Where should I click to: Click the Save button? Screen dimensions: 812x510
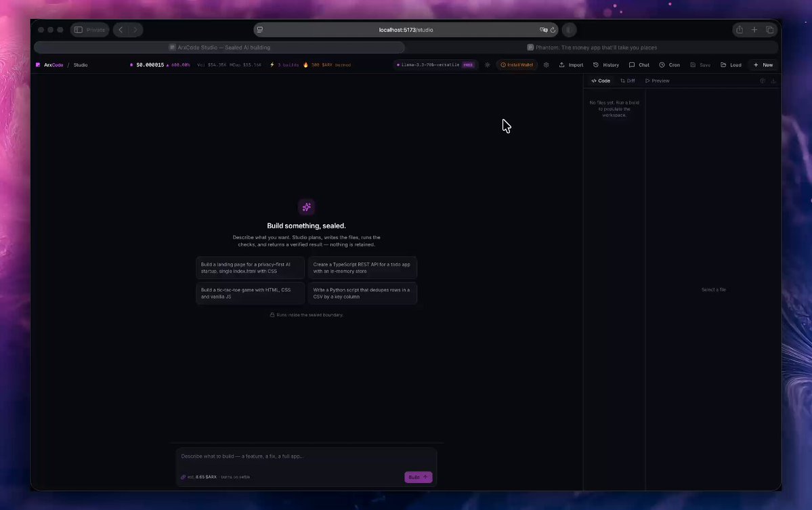tap(700, 65)
